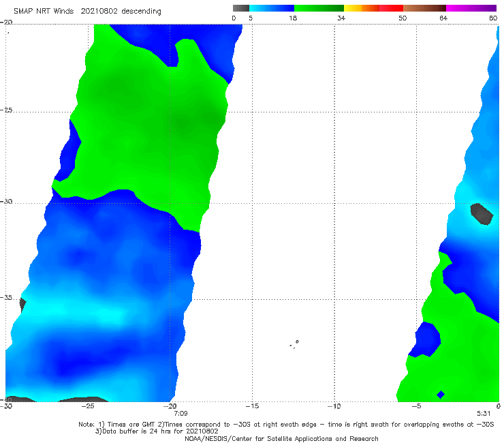
Task: Click the colorbar label '18'
Action: point(293,18)
